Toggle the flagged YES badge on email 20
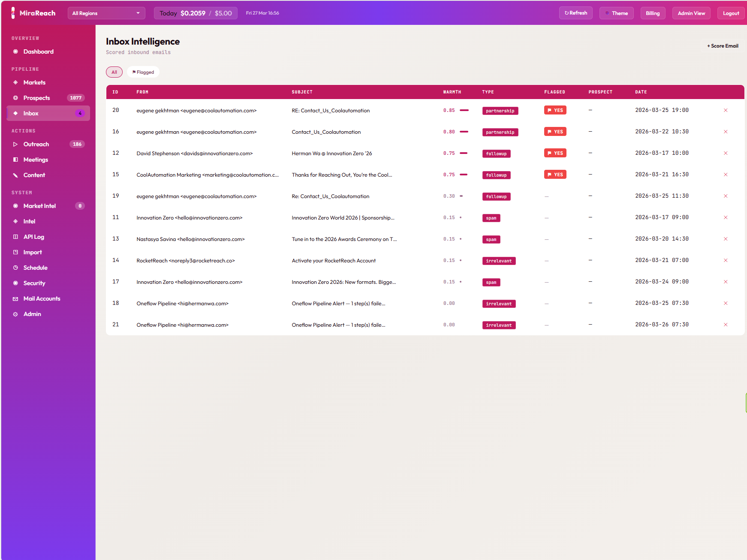This screenshot has height=560, width=747. click(555, 110)
